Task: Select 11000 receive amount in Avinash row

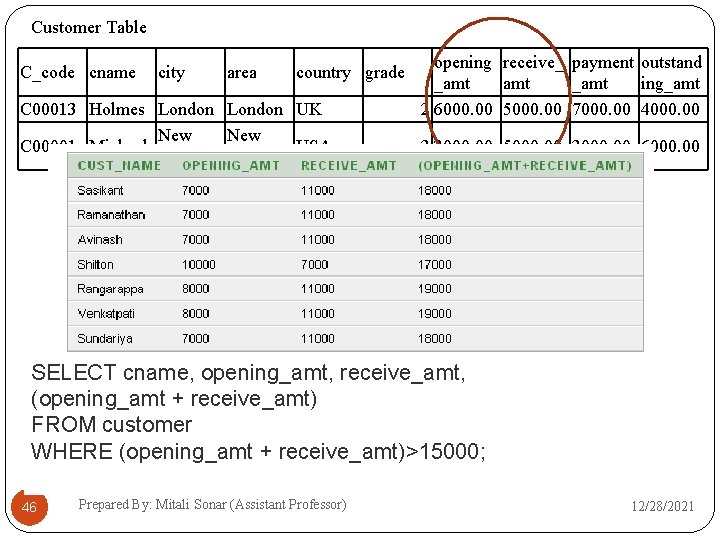Action: [x=317, y=240]
